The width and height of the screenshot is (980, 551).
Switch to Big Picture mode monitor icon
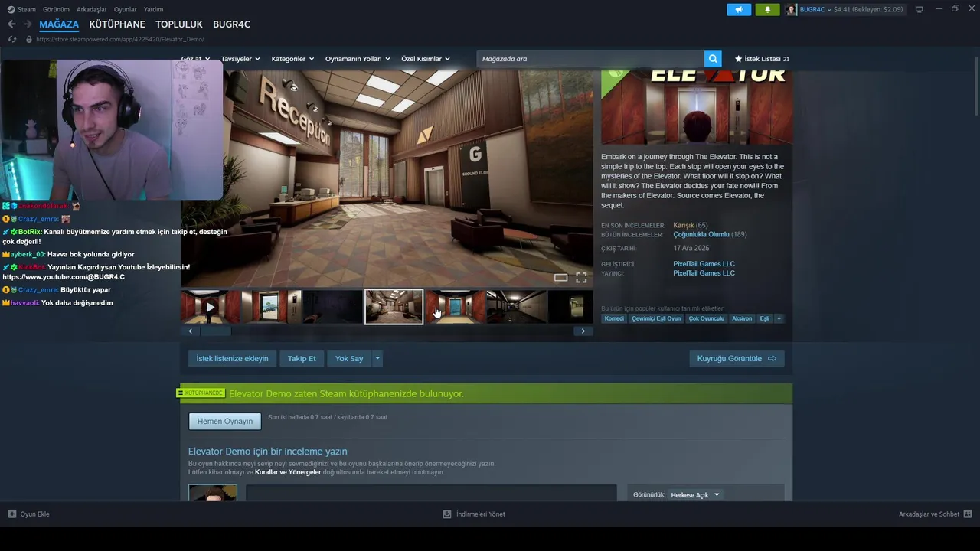point(920,9)
